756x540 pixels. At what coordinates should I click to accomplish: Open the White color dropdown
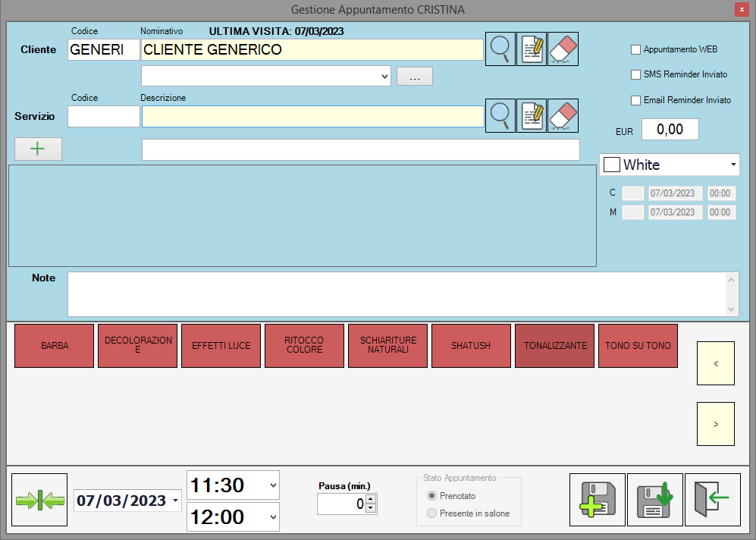pos(732,165)
